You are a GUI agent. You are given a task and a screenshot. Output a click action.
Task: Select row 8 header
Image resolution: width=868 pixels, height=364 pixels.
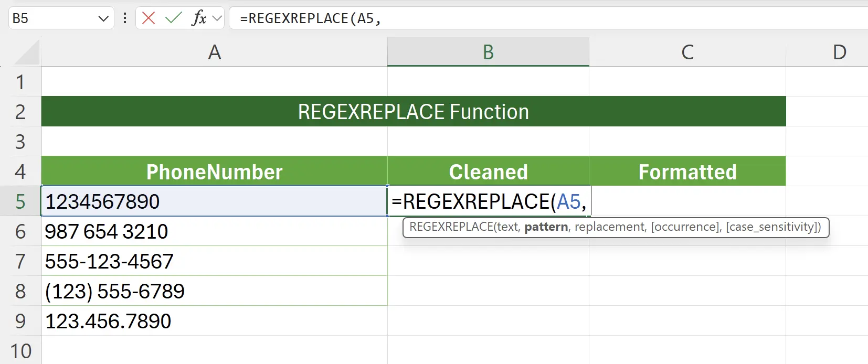point(20,291)
